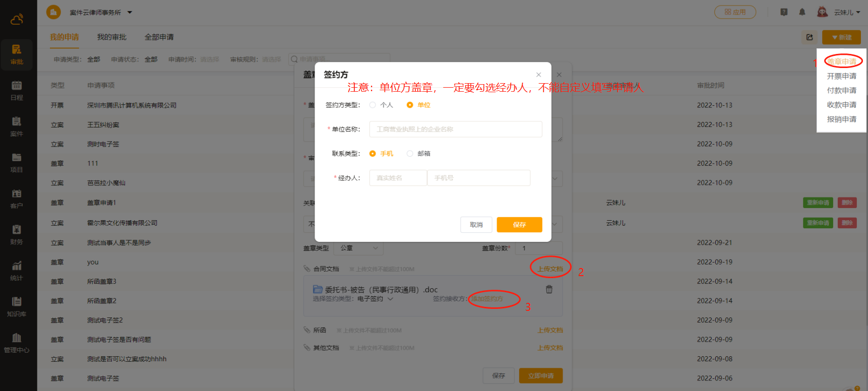Select 个人 as signing party type
Screen dimensions: 868x391
[x=373, y=105]
